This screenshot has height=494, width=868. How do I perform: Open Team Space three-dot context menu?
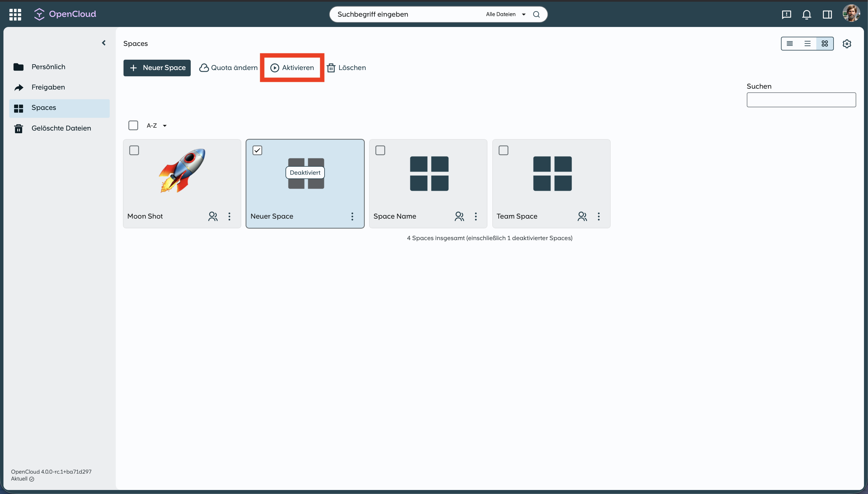coord(599,217)
